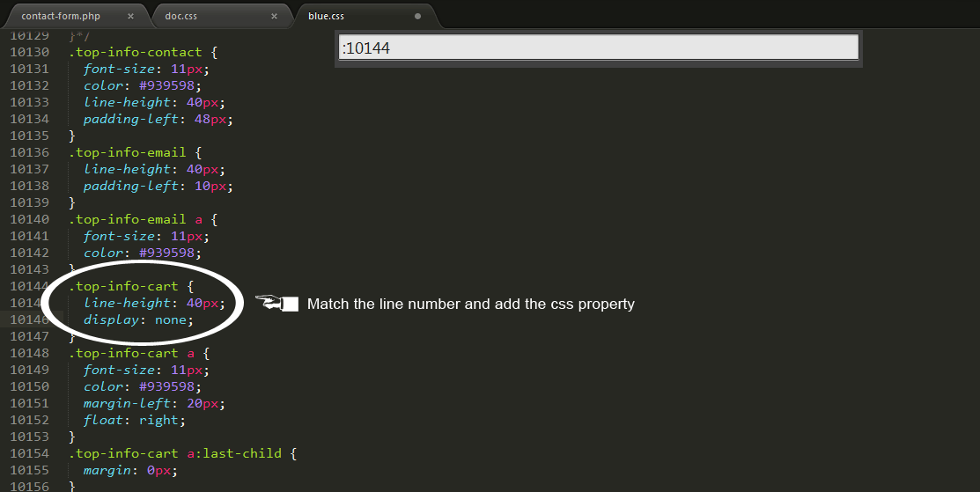
Task: Click line number 10148 in the gutter
Action: [x=30, y=353]
